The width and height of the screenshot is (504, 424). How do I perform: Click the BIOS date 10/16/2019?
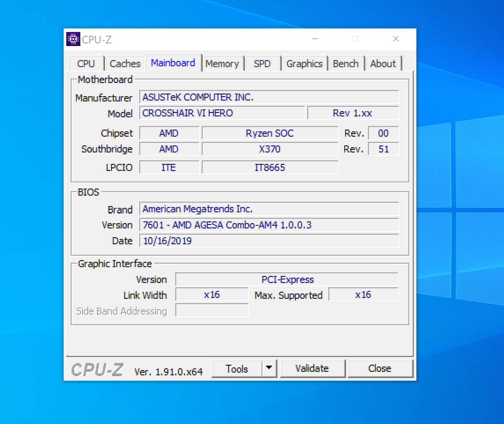pos(269,241)
